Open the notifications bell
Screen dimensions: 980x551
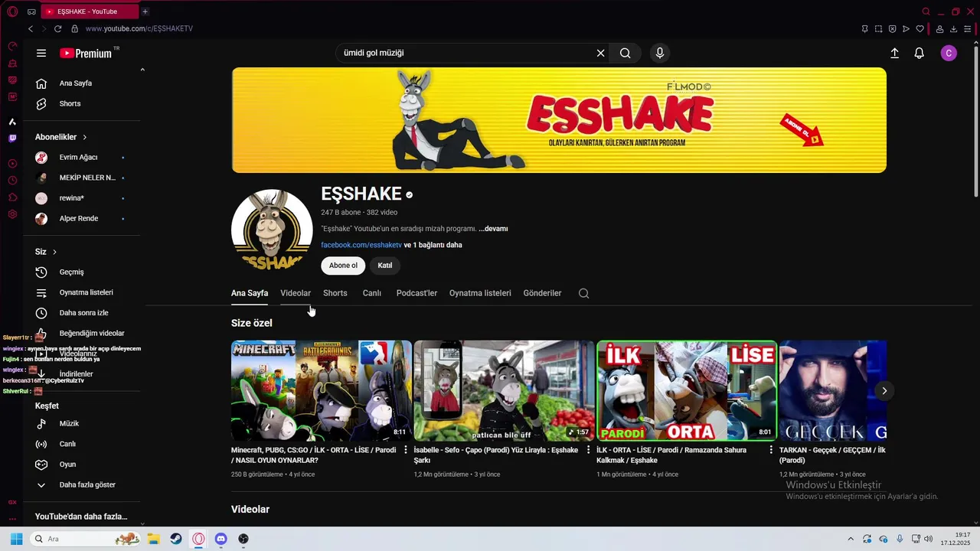(x=920, y=53)
